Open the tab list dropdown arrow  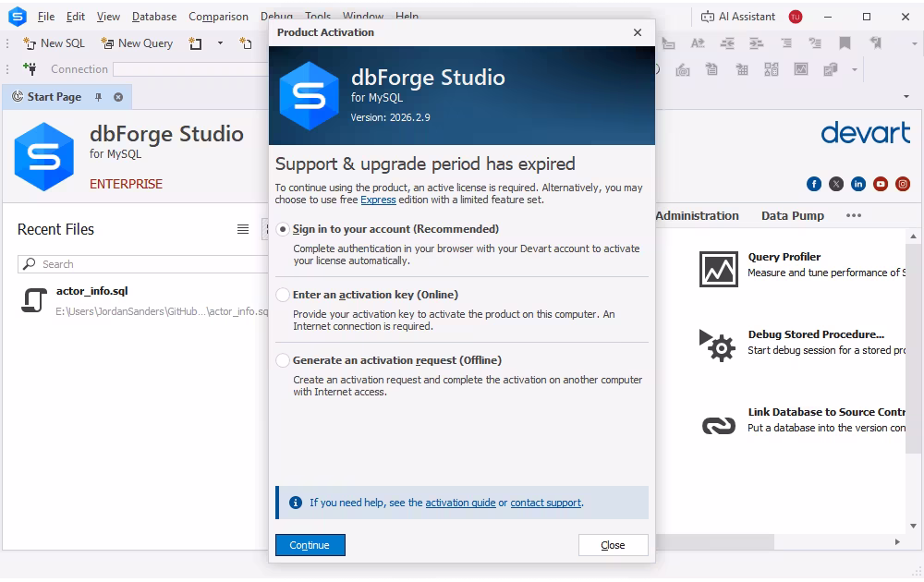pos(906,97)
